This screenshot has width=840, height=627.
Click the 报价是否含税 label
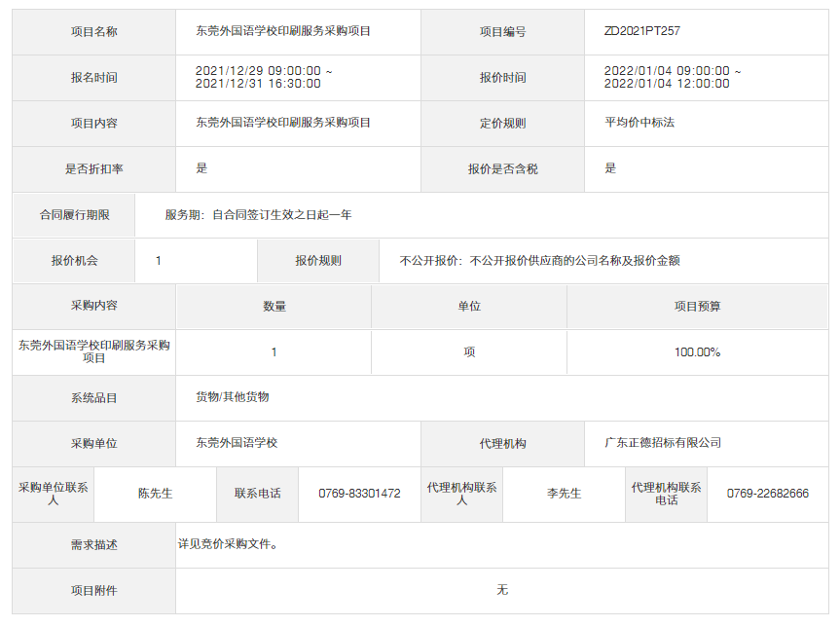coord(502,169)
